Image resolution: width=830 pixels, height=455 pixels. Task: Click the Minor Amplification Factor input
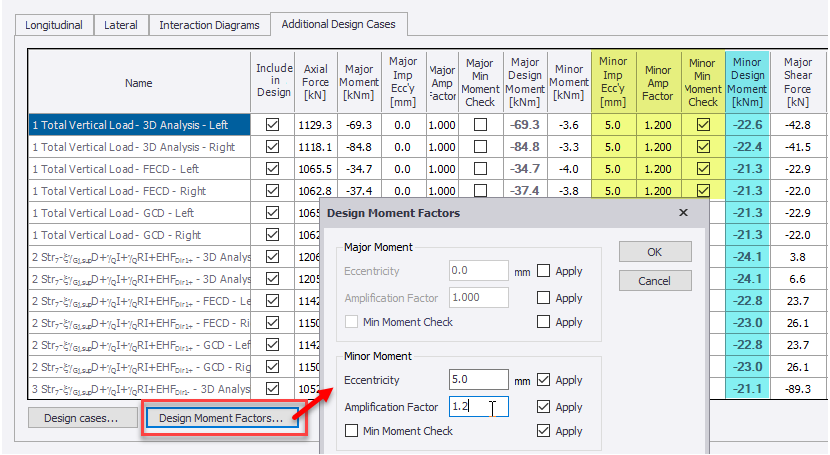point(478,407)
